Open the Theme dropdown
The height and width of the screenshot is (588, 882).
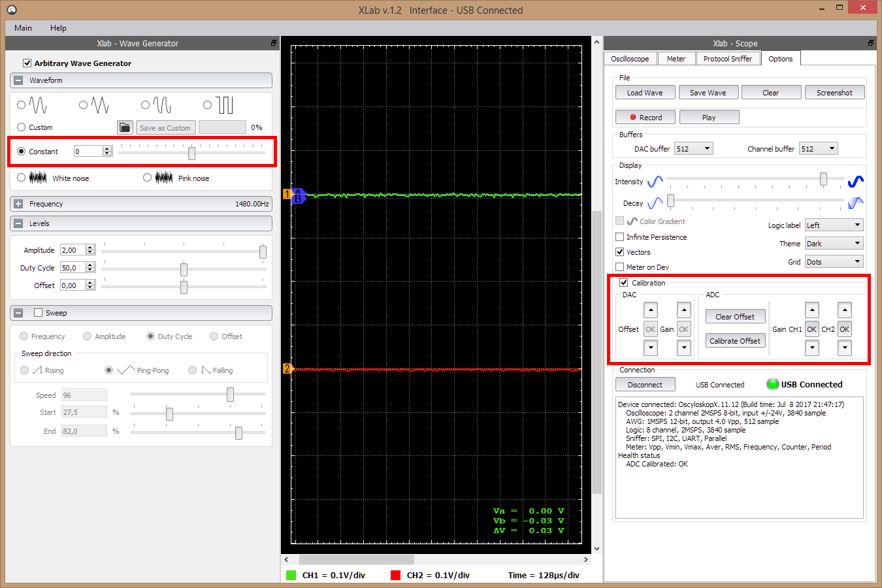834,244
